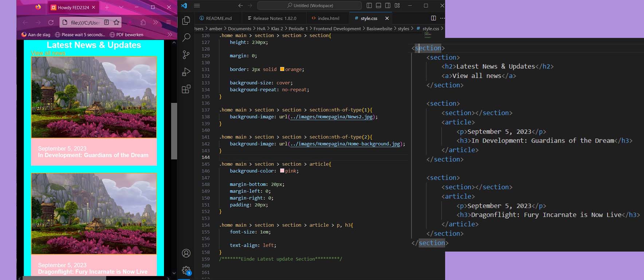Toggle the bottom panel layout button

point(378,5)
